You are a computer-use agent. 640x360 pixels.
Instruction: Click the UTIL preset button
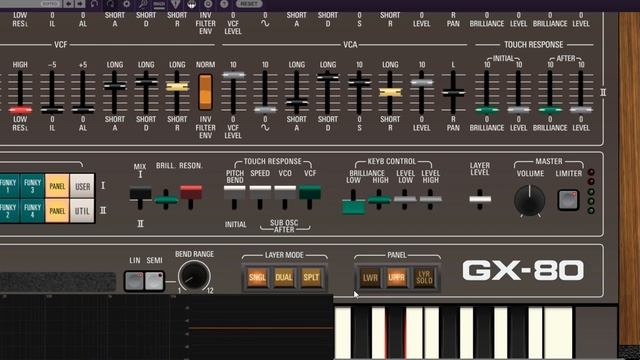pos(82,211)
